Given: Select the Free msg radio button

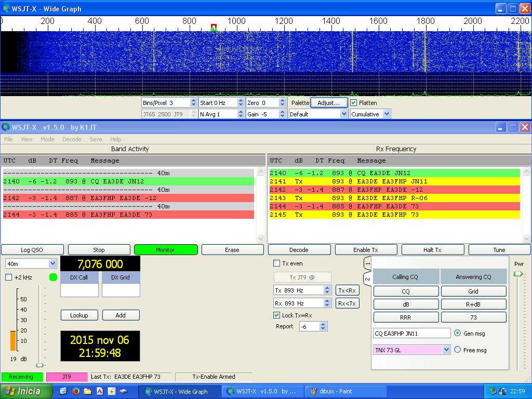Looking at the screenshot, I should pos(457,349).
